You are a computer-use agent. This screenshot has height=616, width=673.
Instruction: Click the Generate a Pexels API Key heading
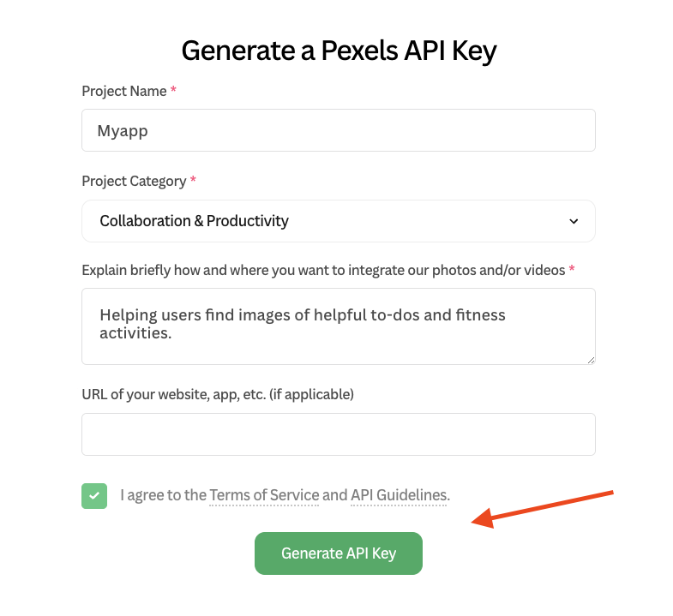(340, 51)
